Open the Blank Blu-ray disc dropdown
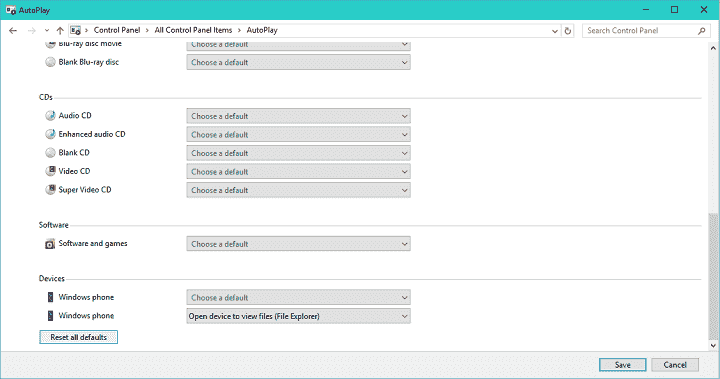Screen dimensions: 720x379 tap(298, 62)
